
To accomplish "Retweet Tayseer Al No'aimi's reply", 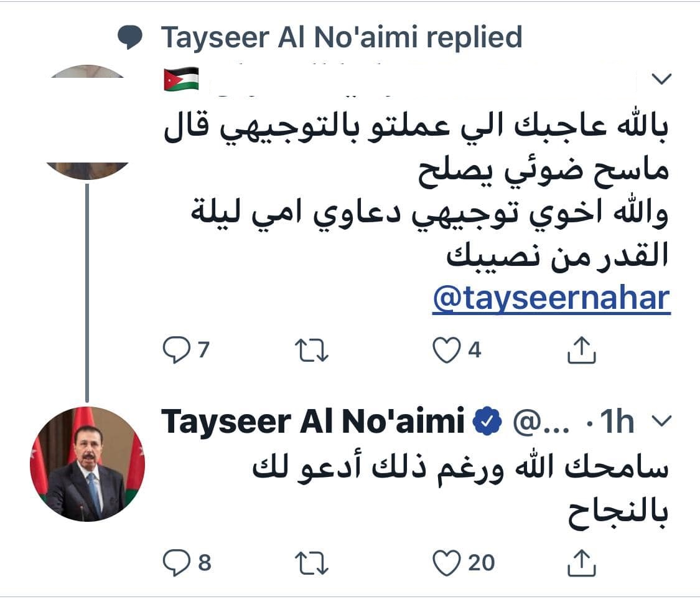I will point(310,563).
